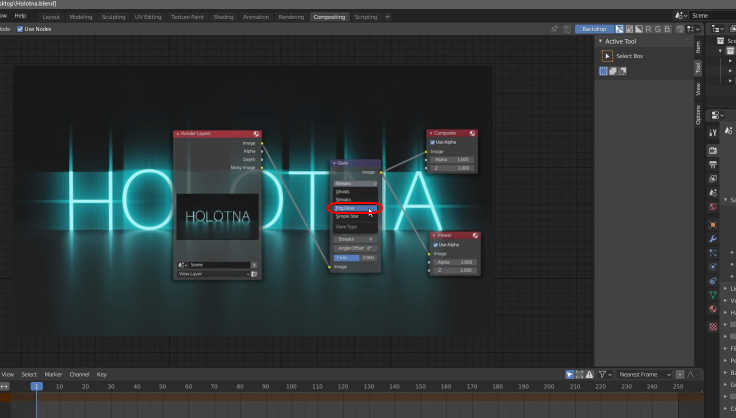Viewport: 736px width, 418px height.
Task: Click the pin node tree icon
Action: click(555, 29)
